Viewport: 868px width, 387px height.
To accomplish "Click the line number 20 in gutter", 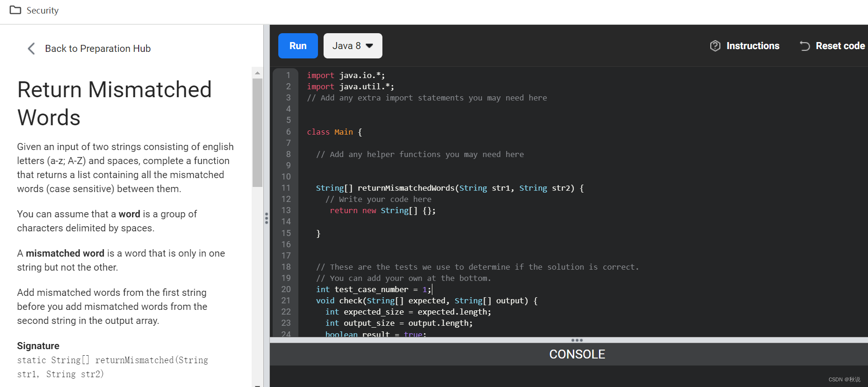I will tap(286, 289).
